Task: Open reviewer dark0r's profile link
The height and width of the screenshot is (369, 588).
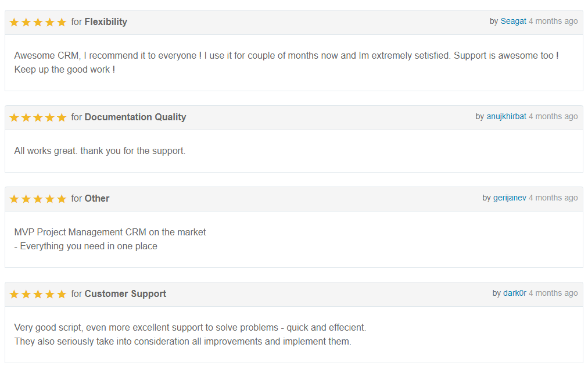Action: click(x=515, y=293)
